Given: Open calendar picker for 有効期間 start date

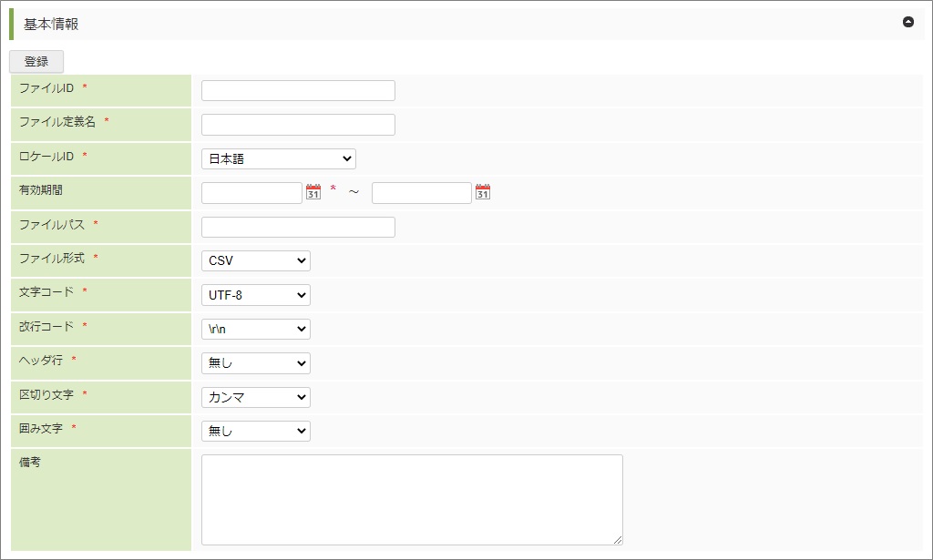Looking at the screenshot, I should click(313, 192).
